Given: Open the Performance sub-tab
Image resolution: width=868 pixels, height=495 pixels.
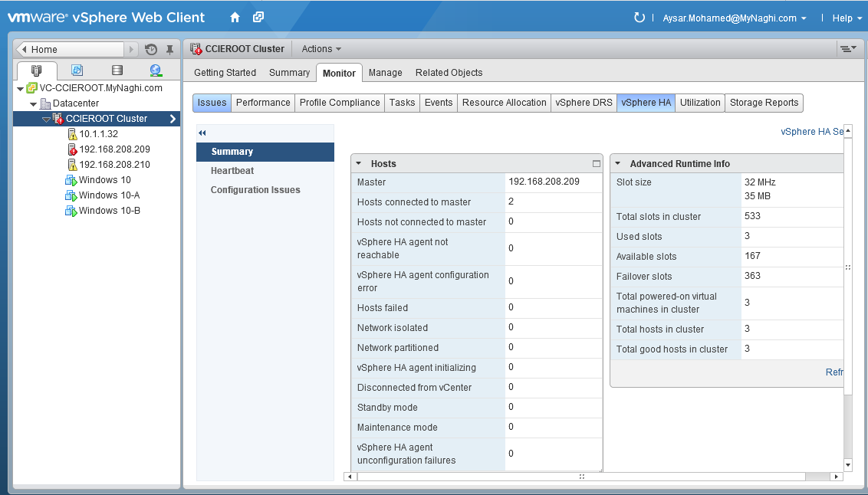Looking at the screenshot, I should 263,103.
